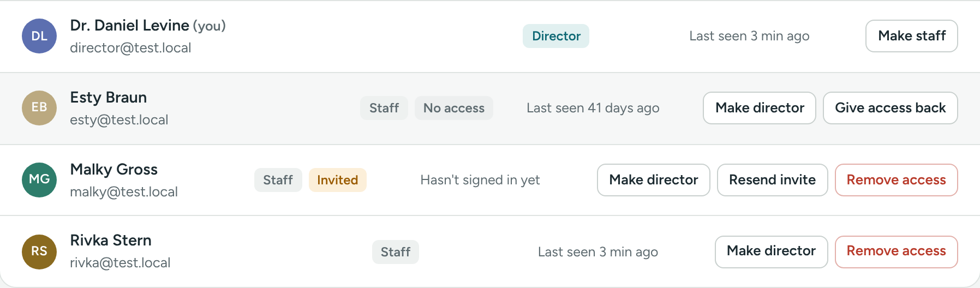The height and width of the screenshot is (288, 980).
Task: Make Esty Braun a director
Action: coord(760,108)
